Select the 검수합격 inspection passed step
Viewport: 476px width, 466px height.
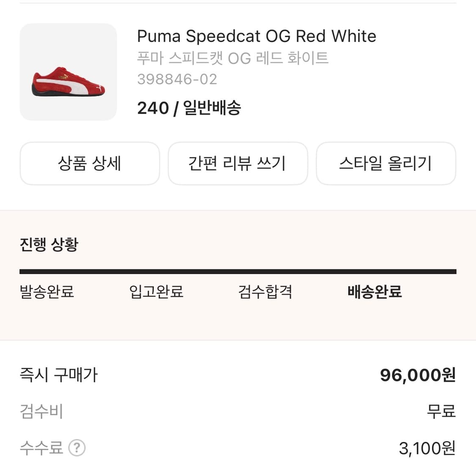(x=265, y=292)
